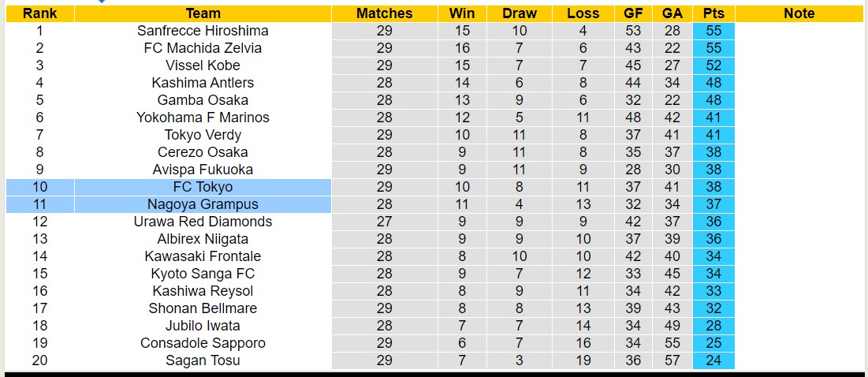Select FC Machida Zelvia team name
This screenshot has width=868, height=377.
click(203, 48)
